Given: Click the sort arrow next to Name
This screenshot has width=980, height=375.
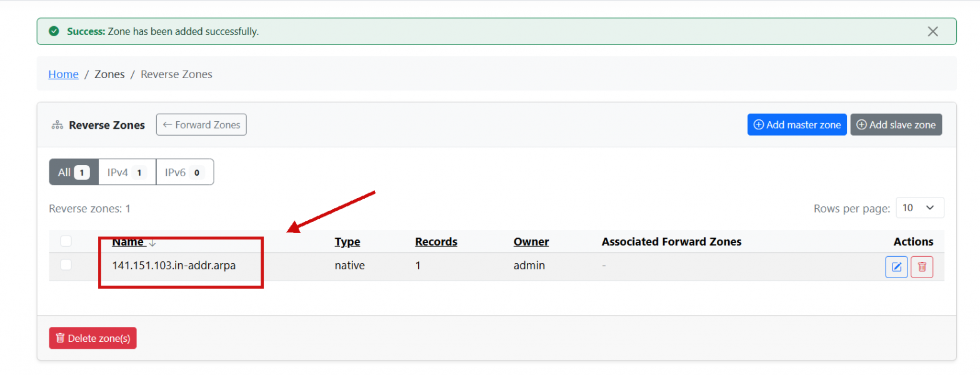Looking at the screenshot, I should coord(152,242).
